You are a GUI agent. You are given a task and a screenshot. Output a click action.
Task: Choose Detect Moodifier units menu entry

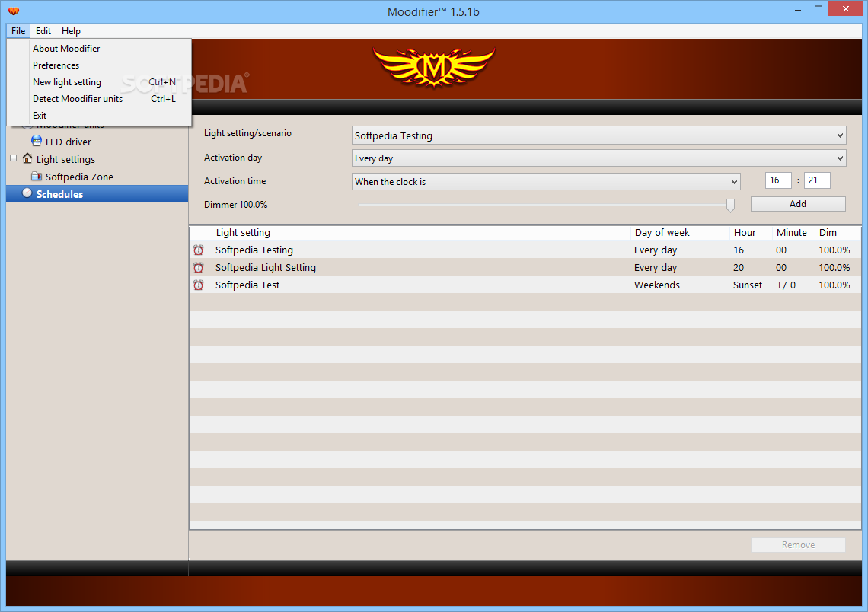pos(100,98)
